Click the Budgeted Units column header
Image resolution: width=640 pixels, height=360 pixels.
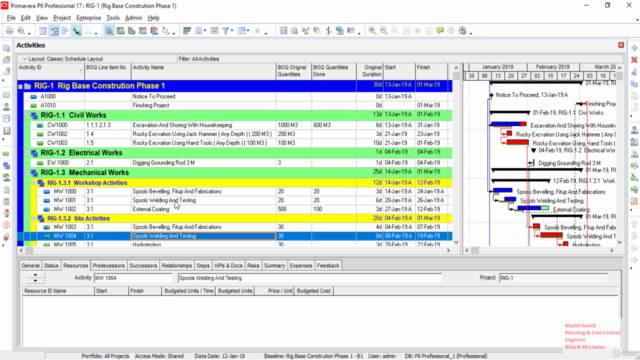click(235, 291)
